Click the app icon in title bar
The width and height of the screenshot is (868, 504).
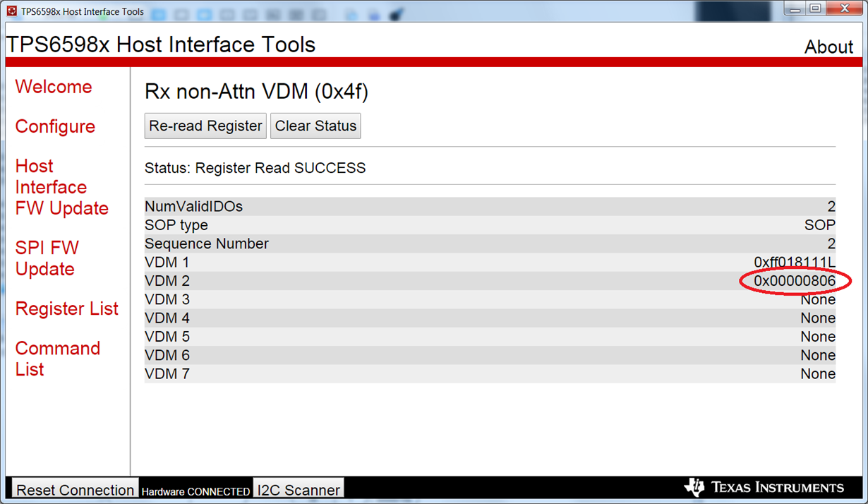coord(11,11)
